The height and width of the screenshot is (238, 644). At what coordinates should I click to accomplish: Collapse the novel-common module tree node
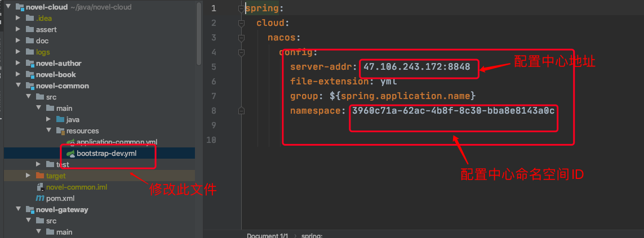tap(17, 86)
